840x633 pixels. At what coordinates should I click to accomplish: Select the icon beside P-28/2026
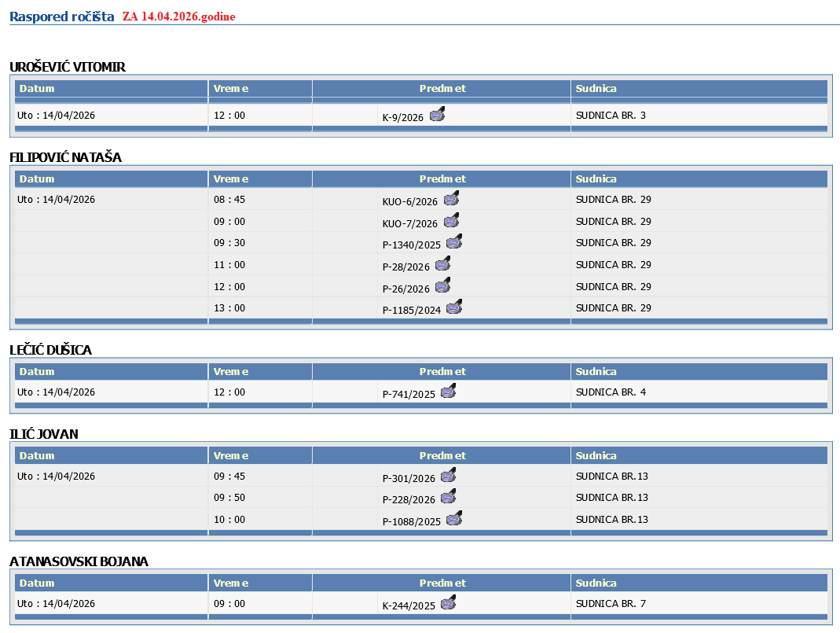point(443,264)
